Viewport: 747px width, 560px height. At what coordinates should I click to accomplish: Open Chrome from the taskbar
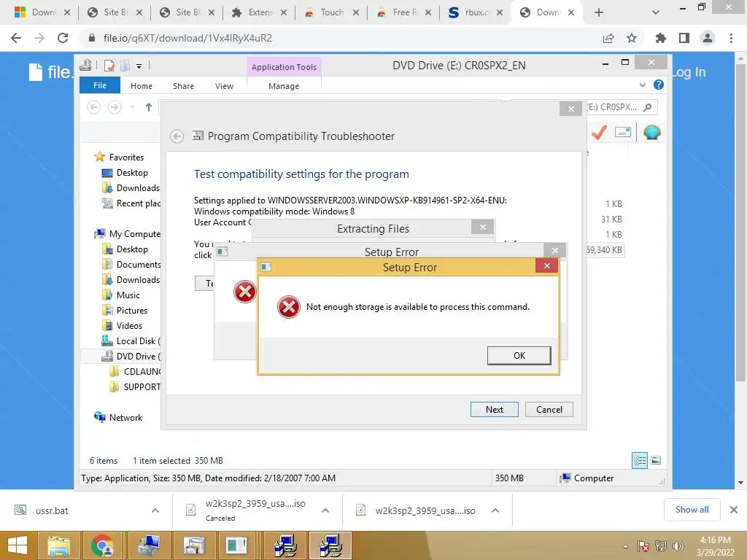click(102, 545)
